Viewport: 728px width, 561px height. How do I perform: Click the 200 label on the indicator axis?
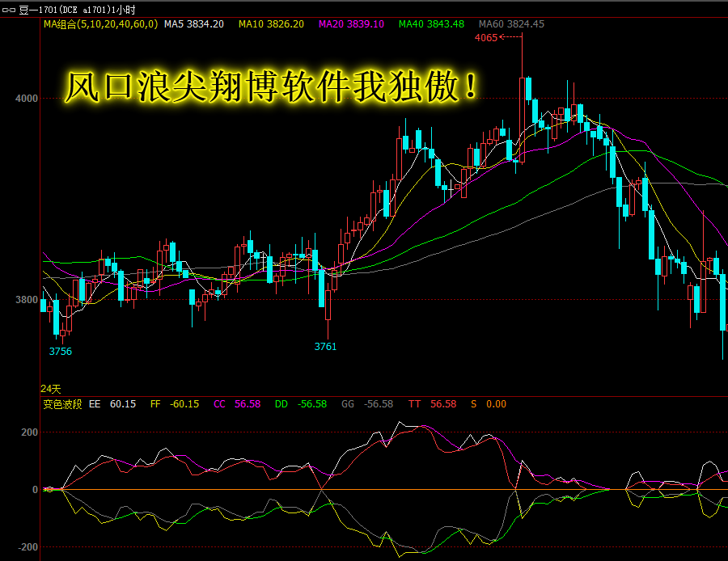click(29, 432)
